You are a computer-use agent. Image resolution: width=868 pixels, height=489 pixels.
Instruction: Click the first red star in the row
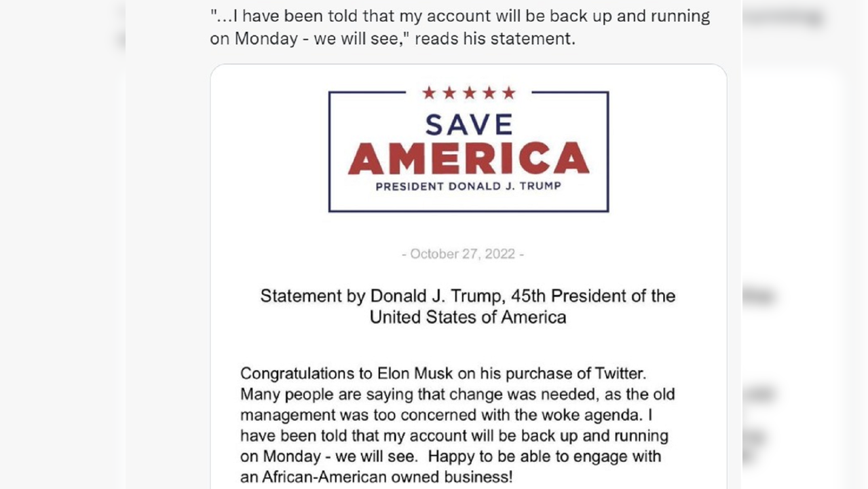click(429, 93)
